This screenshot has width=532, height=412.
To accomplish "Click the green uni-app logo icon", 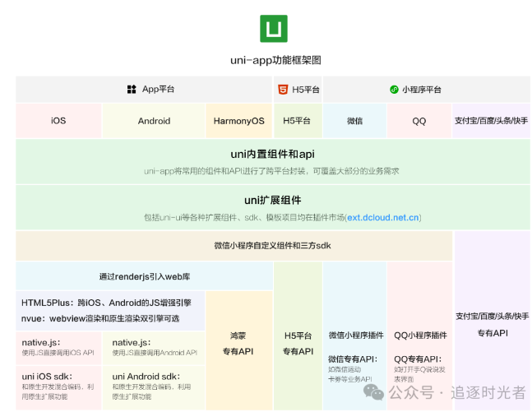I will [x=274, y=29].
